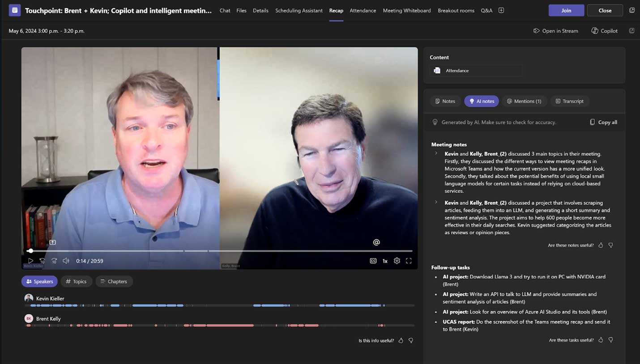The height and width of the screenshot is (364, 640).
Task: Switch to Transcript tab
Action: point(569,101)
